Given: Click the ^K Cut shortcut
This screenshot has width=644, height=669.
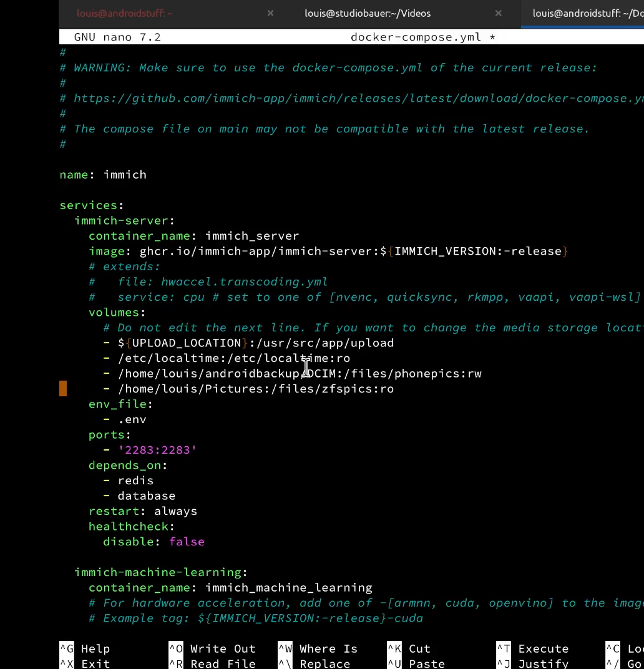Looking at the screenshot, I should (x=409, y=648).
